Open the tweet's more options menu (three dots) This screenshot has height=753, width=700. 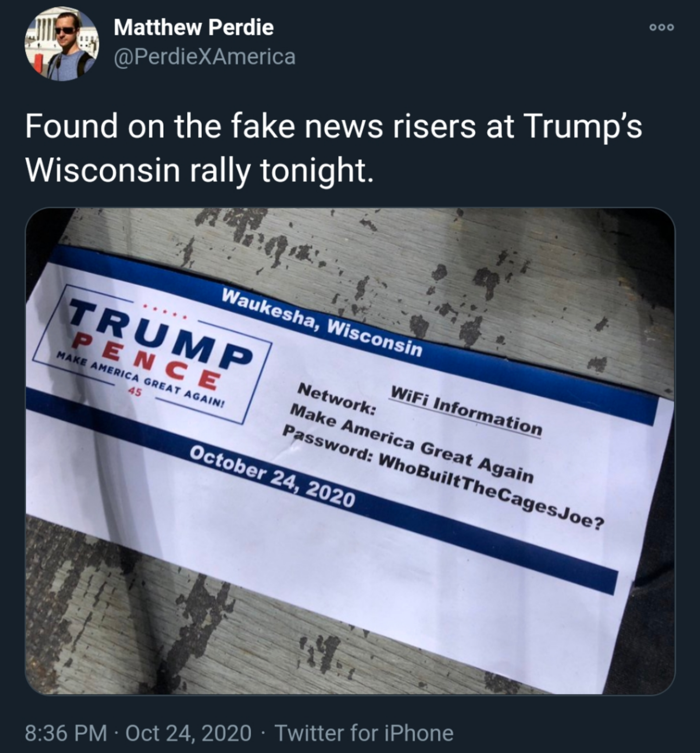(662, 27)
